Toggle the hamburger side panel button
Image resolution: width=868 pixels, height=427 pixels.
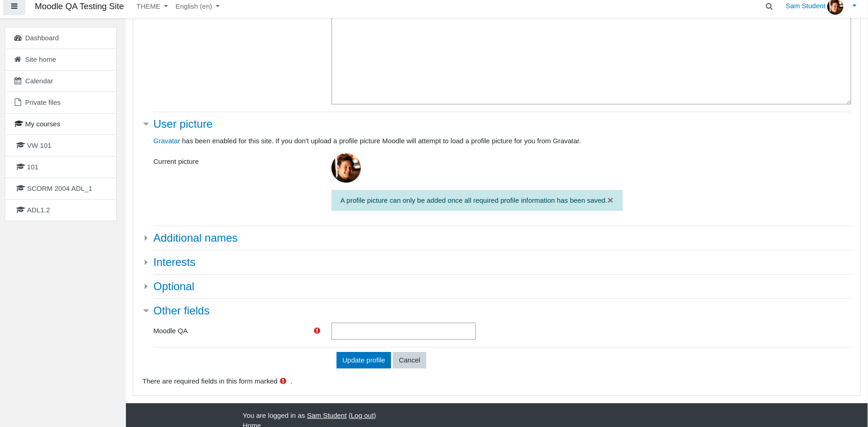point(14,6)
